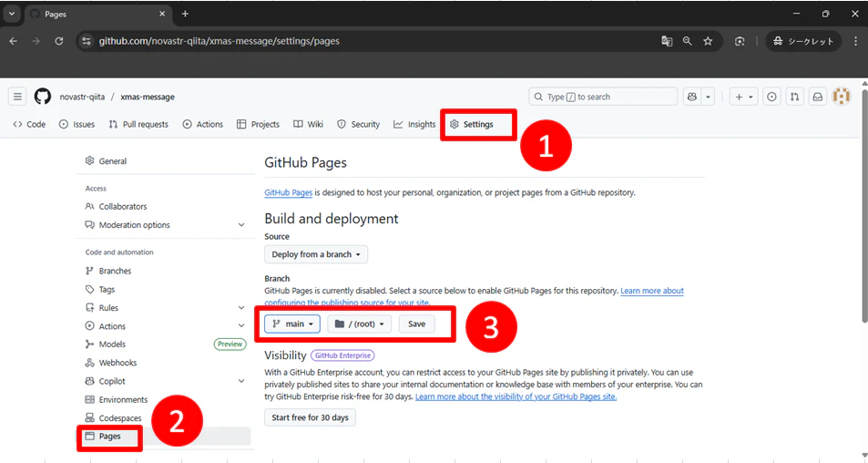Bookmark this page with star
This screenshot has width=868, height=463.
(708, 41)
